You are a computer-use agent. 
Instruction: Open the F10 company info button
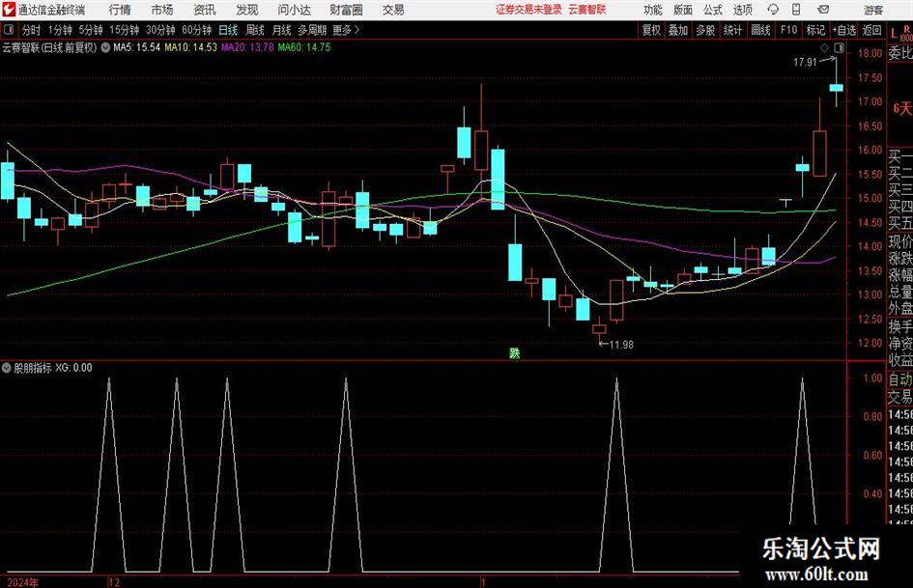click(x=788, y=30)
